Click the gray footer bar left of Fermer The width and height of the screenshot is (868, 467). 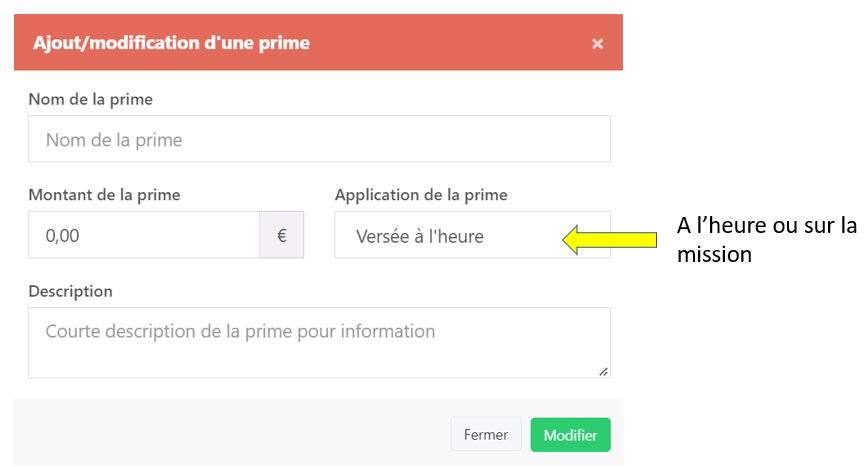click(230, 435)
